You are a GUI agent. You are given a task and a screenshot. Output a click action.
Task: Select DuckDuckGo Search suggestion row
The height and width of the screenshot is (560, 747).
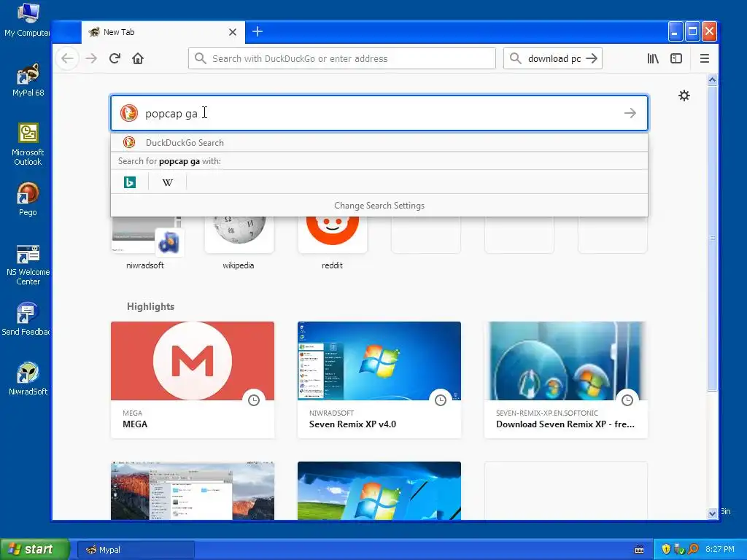coord(379,142)
